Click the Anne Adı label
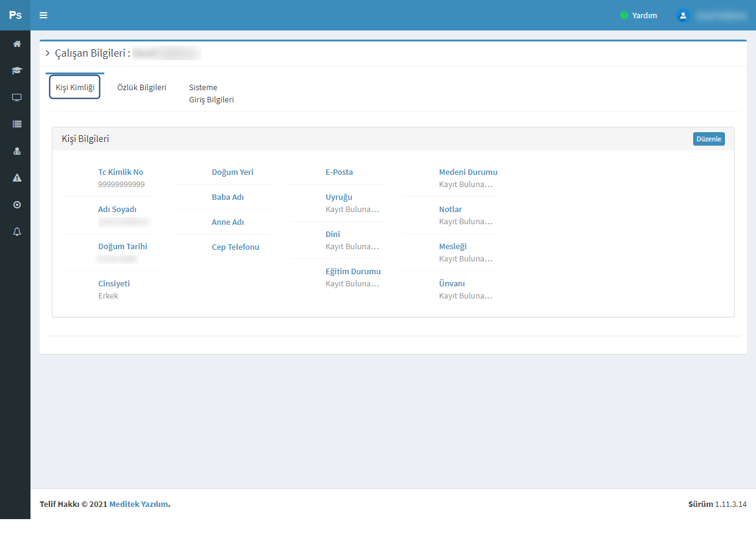The width and height of the screenshot is (756, 538). pyautogui.click(x=227, y=222)
